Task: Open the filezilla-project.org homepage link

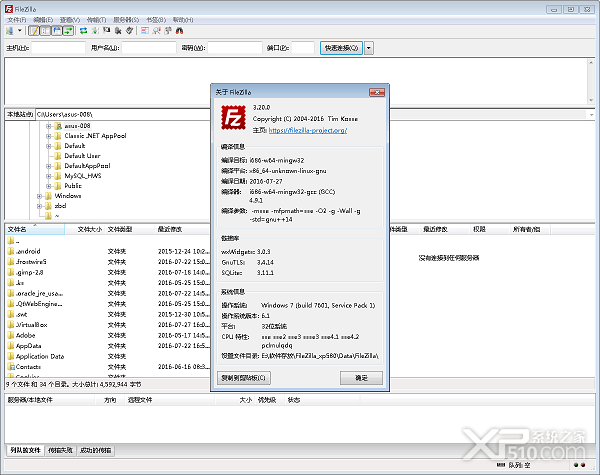Action: click(308, 130)
